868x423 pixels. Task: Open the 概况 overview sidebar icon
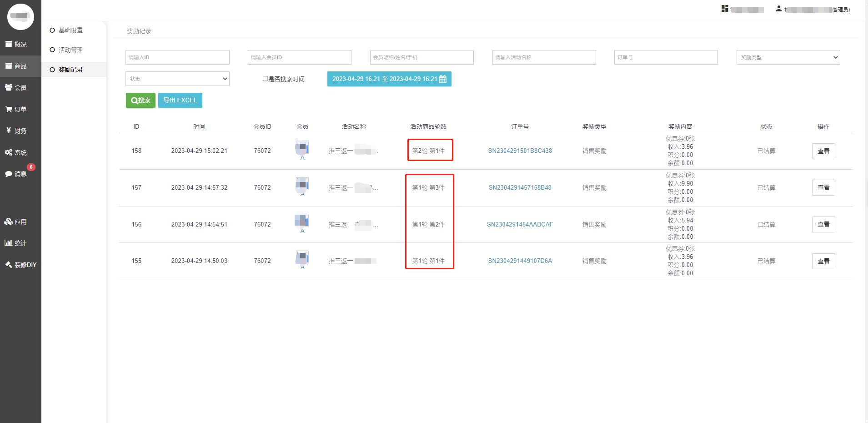[x=9, y=44]
